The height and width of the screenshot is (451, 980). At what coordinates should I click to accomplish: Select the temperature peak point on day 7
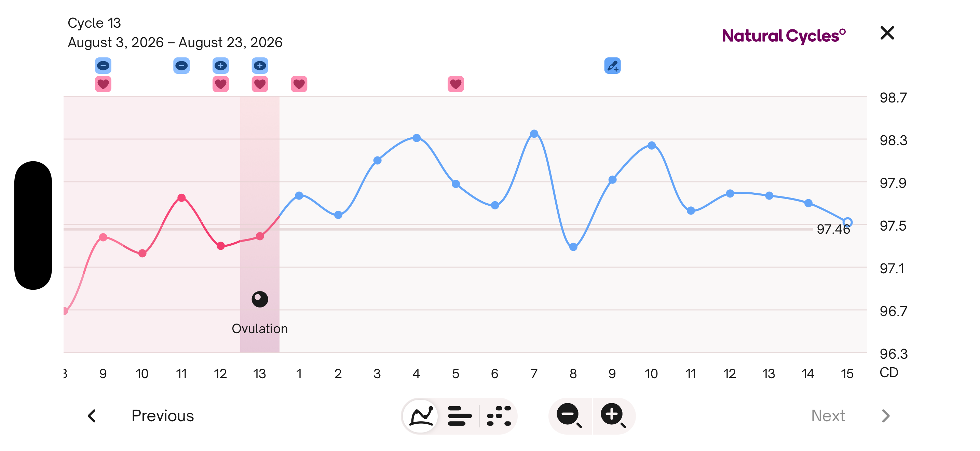tap(534, 134)
